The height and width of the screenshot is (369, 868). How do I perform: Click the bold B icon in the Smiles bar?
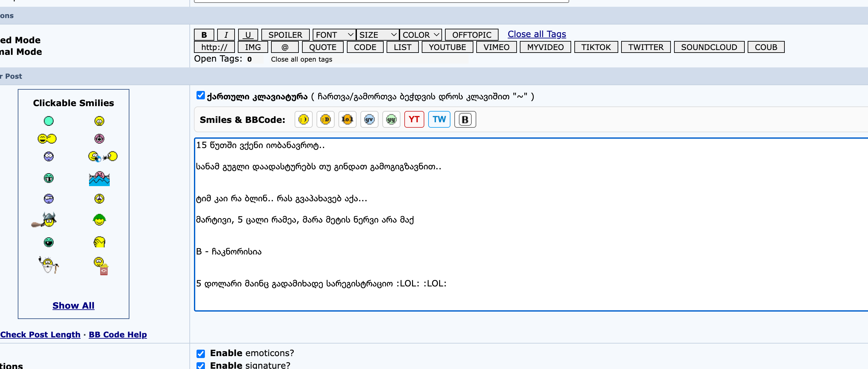click(465, 120)
